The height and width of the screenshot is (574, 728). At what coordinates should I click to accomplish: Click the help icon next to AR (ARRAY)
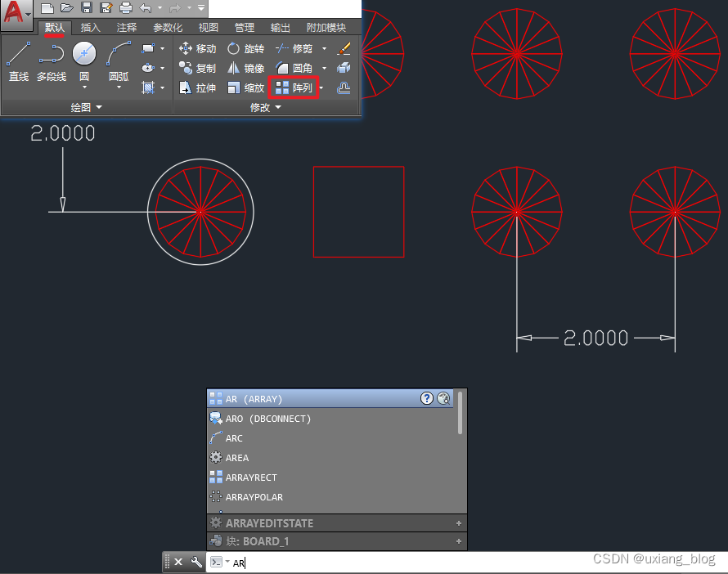[427, 398]
